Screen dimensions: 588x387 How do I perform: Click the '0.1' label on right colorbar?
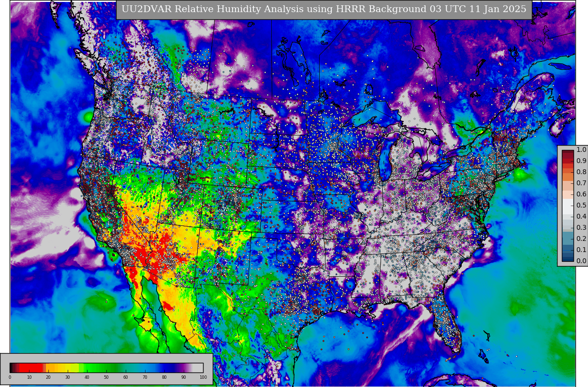(581, 250)
